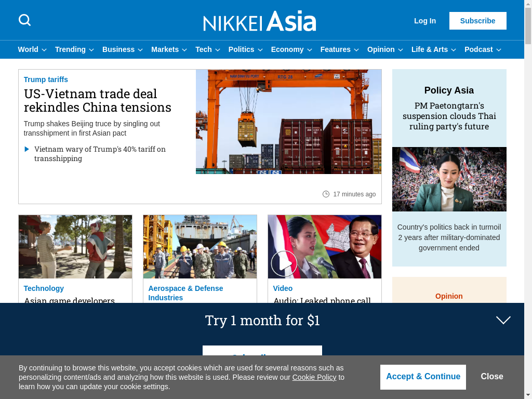Open the Paetongtarn Thai flags photo
Image resolution: width=532 pixels, height=399 pixels.
tap(449, 179)
